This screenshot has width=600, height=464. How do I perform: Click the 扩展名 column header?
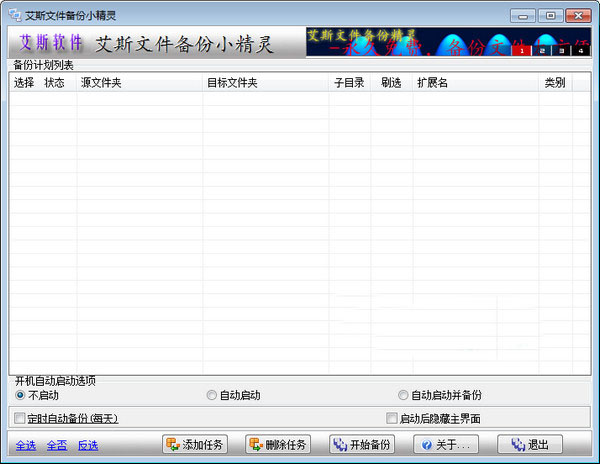click(x=476, y=82)
